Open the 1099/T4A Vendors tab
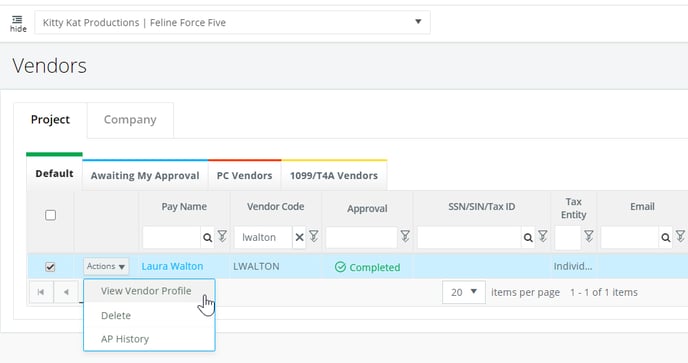The width and height of the screenshot is (688, 363). [334, 176]
